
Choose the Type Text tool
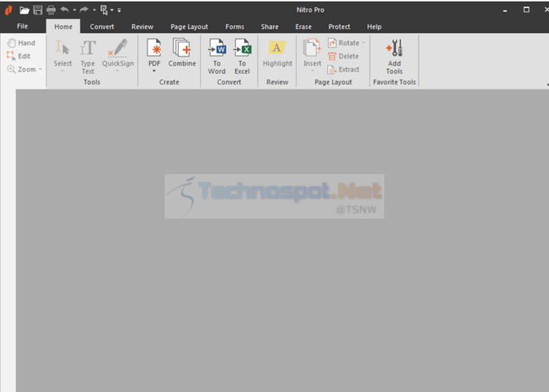pyautogui.click(x=88, y=56)
